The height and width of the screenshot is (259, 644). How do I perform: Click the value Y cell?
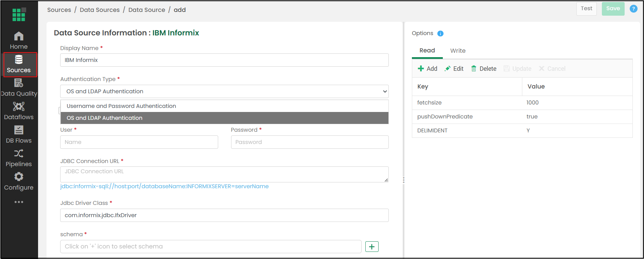(x=577, y=131)
